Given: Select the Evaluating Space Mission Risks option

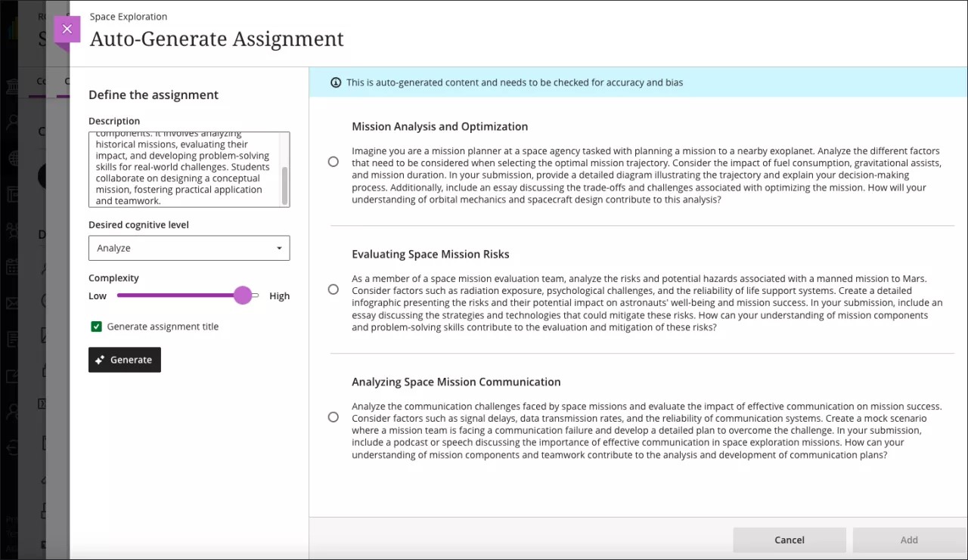Looking at the screenshot, I should pyautogui.click(x=333, y=289).
